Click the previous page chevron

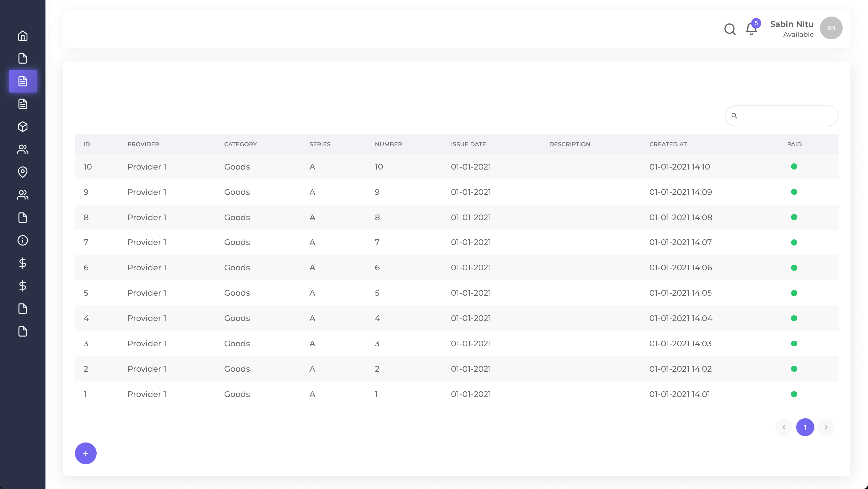(784, 427)
